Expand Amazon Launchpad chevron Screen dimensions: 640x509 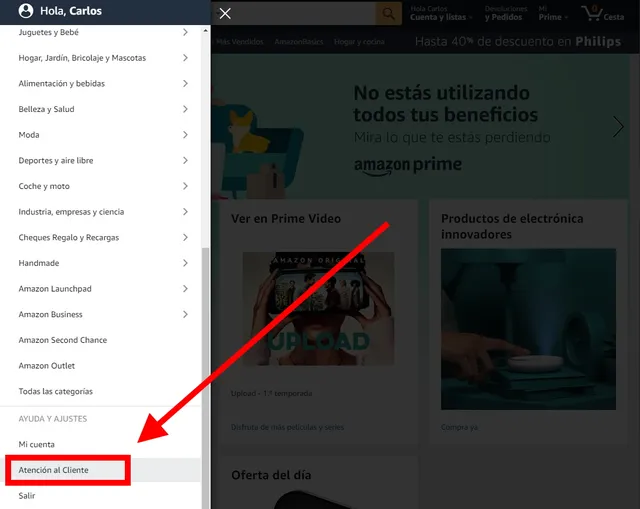[x=185, y=289]
